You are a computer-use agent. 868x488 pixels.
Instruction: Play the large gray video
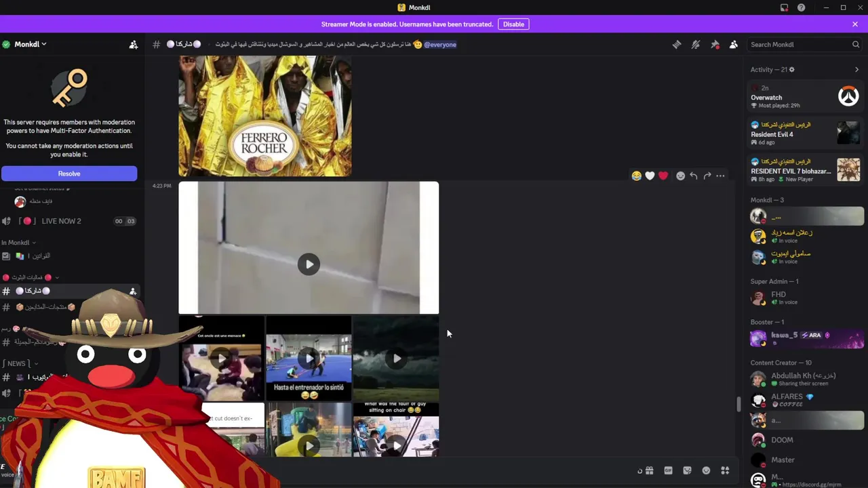tap(309, 264)
